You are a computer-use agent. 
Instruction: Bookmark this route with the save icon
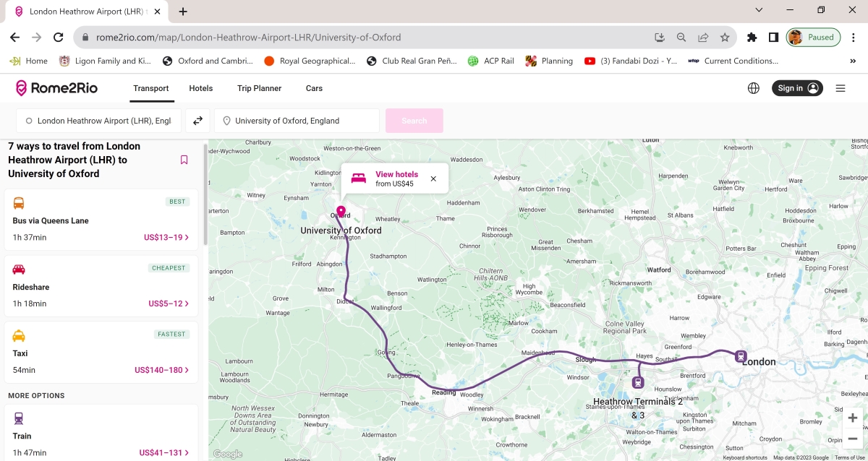pos(184,160)
